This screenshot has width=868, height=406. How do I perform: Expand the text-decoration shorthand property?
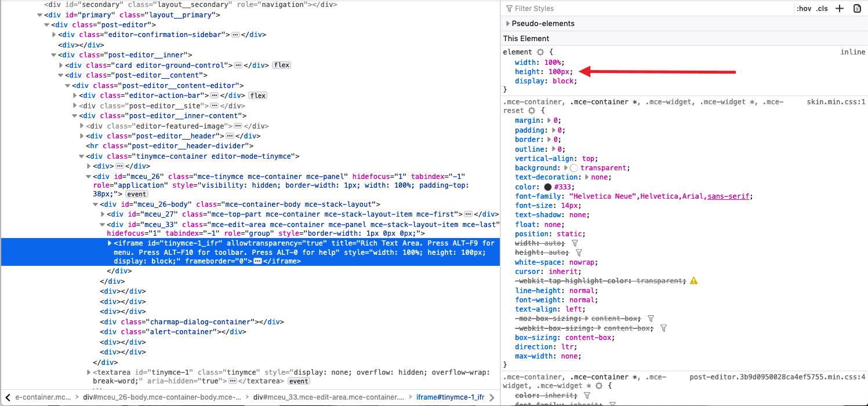587,177
